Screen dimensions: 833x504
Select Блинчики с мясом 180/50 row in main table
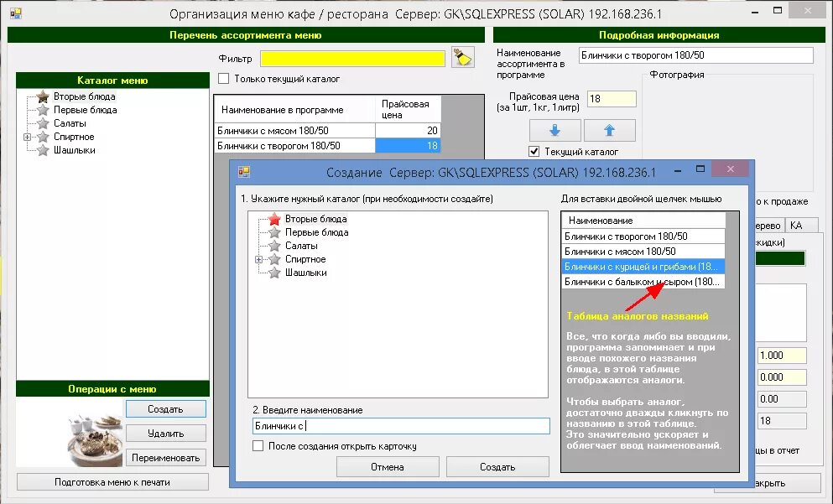point(294,131)
